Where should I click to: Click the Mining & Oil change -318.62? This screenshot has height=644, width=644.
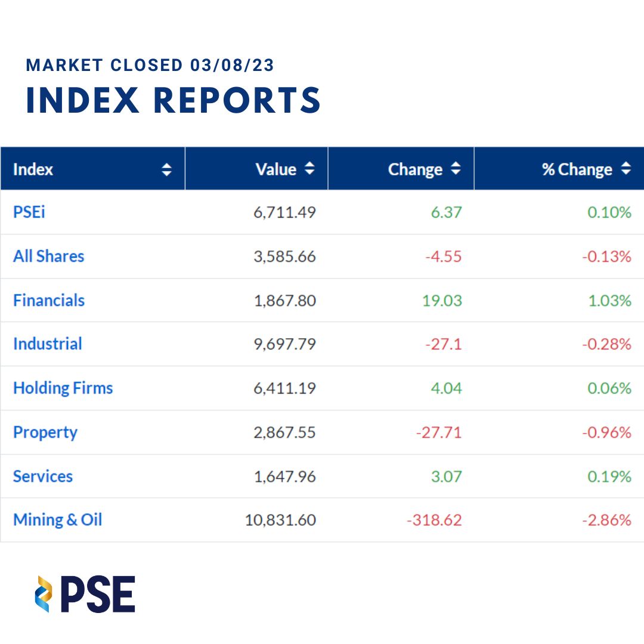[434, 520]
